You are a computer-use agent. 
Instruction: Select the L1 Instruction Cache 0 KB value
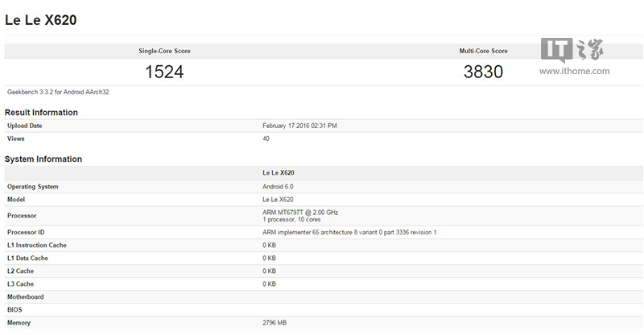point(270,245)
